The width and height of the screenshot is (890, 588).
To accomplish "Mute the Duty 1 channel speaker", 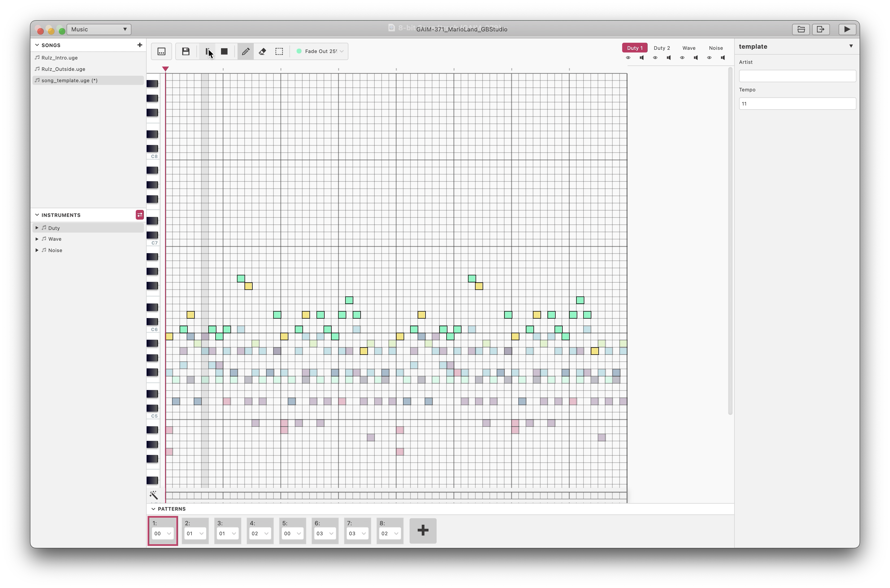I will [x=641, y=58].
